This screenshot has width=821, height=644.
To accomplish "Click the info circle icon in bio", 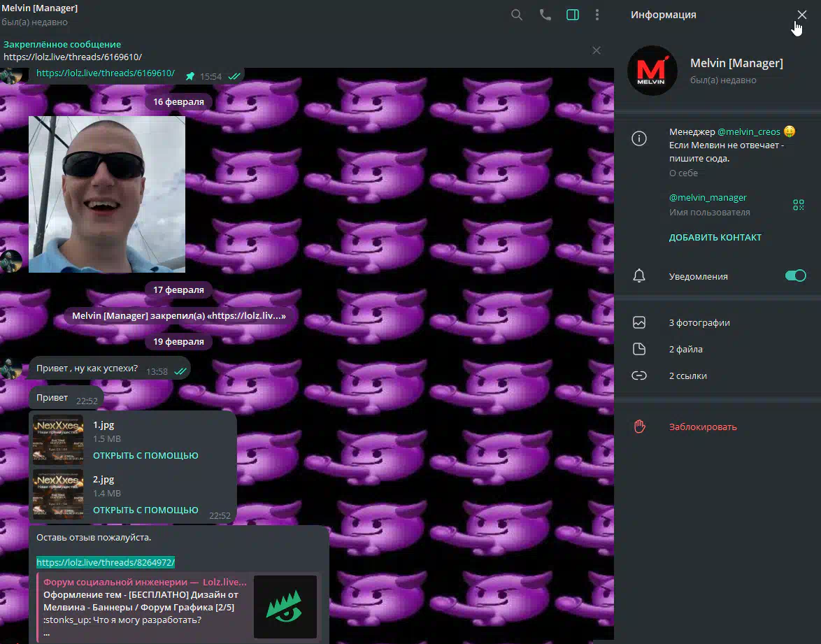I will coord(638,138).
